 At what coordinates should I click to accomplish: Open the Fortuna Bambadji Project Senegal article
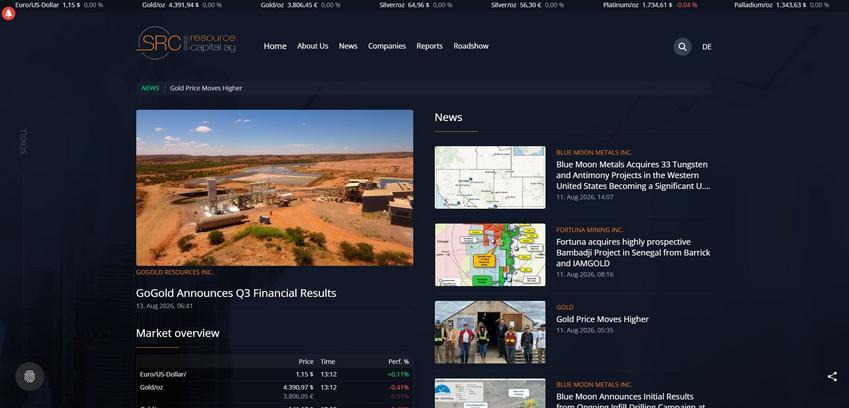pyautogui.click(x=634, y=253)
